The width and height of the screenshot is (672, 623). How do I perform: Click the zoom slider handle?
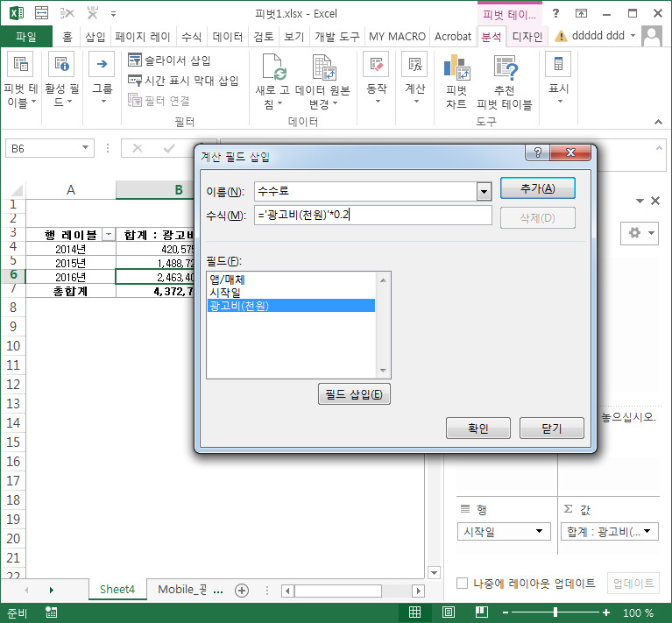click(x=555, y=612)
